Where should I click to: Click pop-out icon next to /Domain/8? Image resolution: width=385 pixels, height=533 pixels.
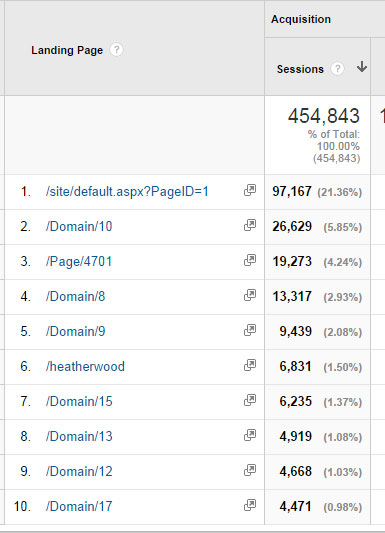click(x=250, y=295)
